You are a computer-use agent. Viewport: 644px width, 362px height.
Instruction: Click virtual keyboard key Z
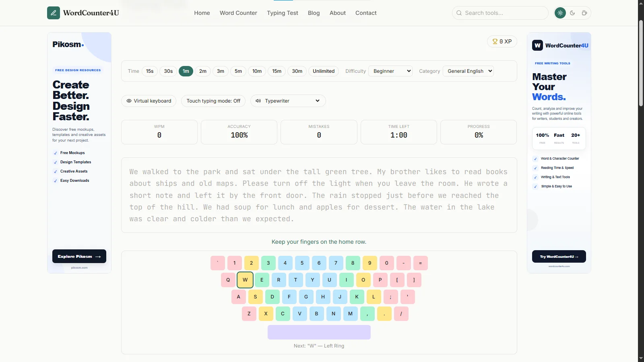click(x=249, y=314)
